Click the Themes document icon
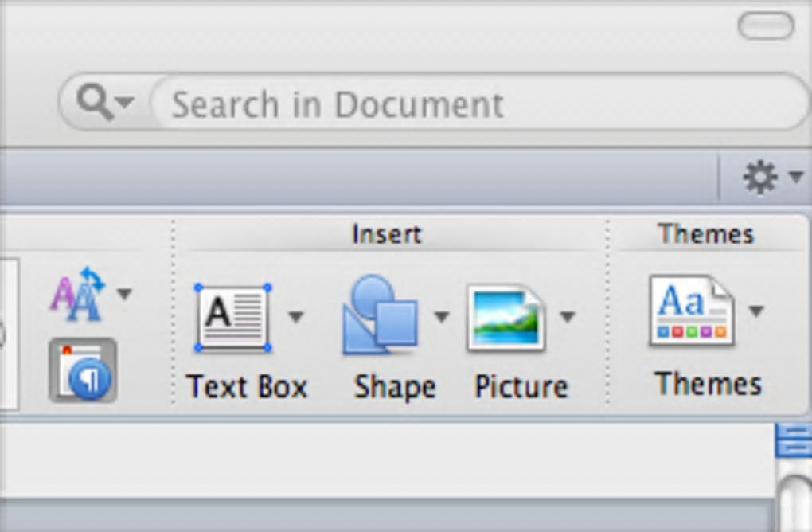812x532 pixels. 691,311
